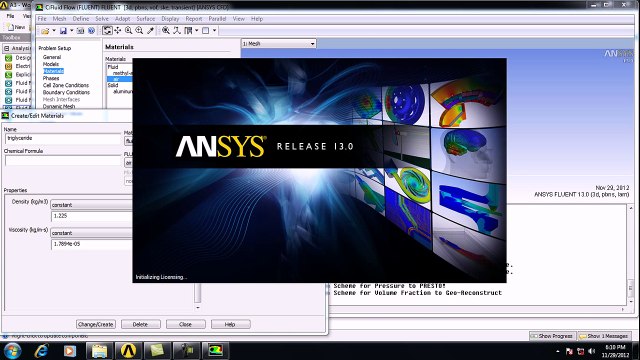This screenshot has height=360, width=640.
Task: Click the camera save-picture icon in Fluent toolbar
Action: 80,31
